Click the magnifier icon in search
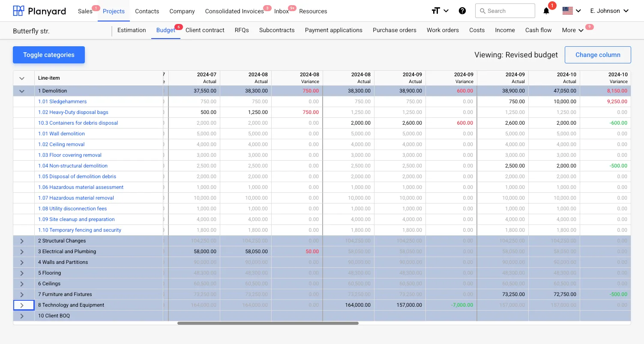 (483, 11)
